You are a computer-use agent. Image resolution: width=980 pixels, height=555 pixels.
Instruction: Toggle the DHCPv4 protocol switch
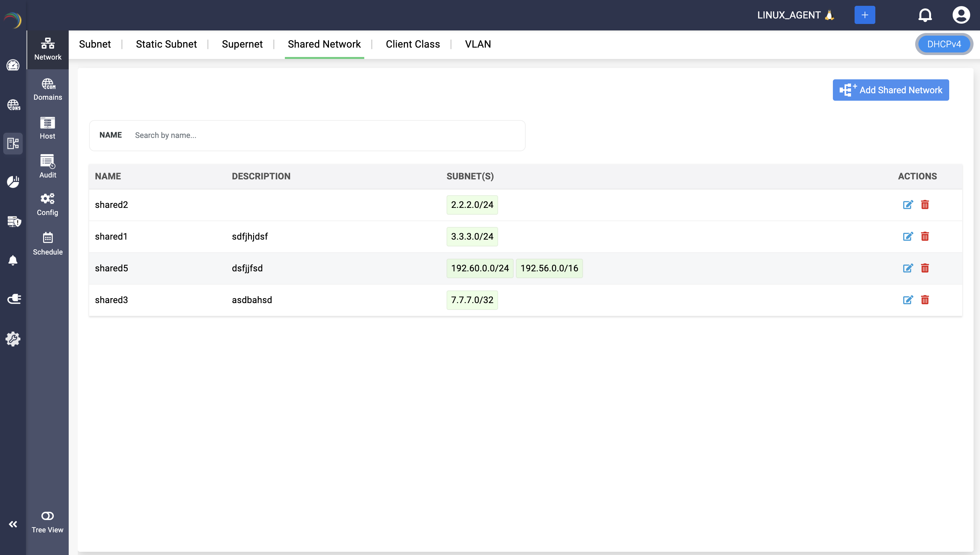[943, 44]
